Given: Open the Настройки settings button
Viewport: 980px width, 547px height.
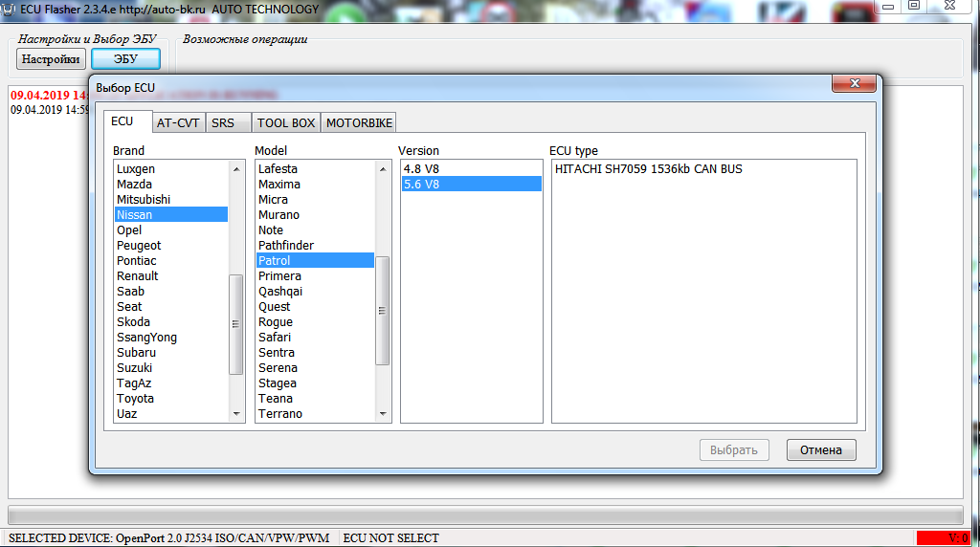Looking at the screenshot, I should point(51,59).
